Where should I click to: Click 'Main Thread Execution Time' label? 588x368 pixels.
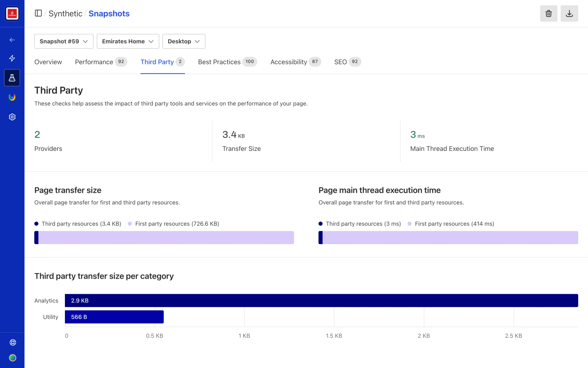(x=452, y=149)
